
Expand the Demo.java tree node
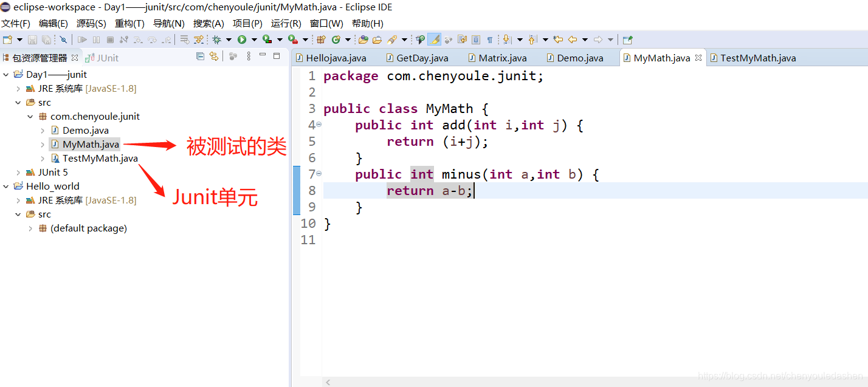(43, 131)
